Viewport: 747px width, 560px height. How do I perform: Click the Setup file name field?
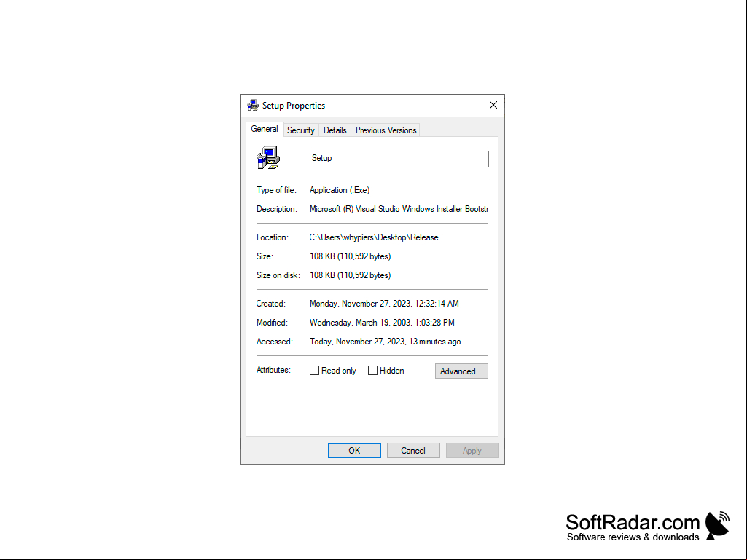tap(399, 159)
